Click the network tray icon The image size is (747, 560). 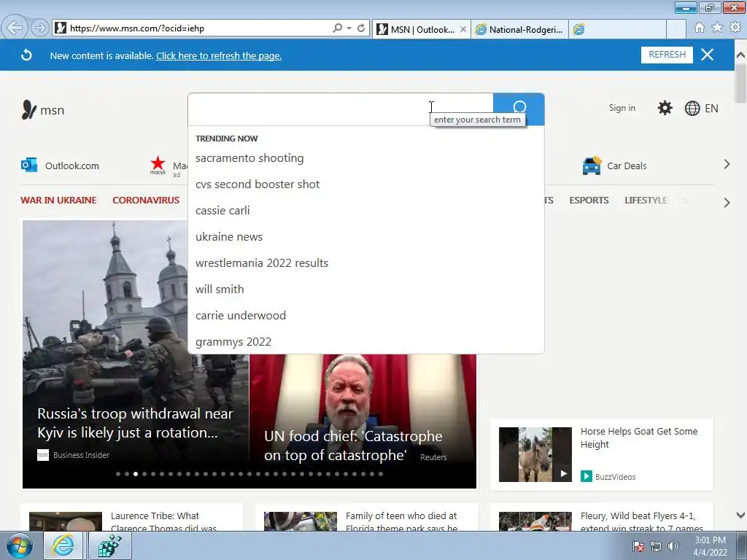[656, 546]
